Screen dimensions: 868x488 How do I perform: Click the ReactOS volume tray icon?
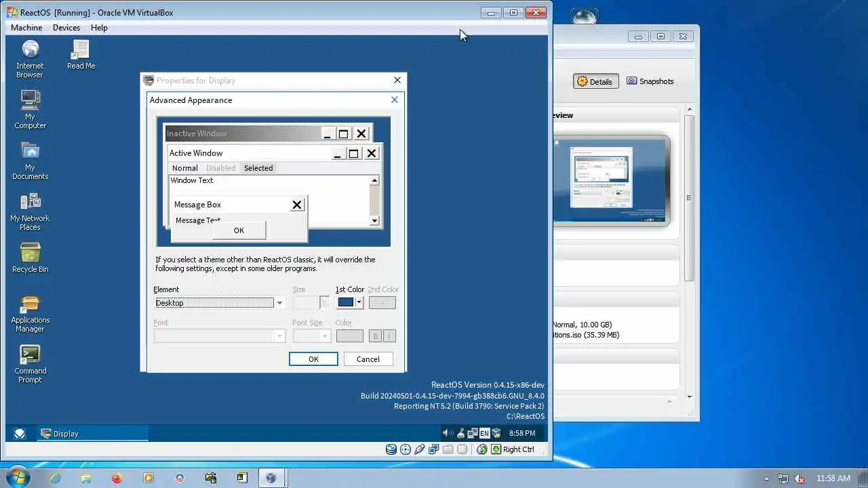(448, 433)
